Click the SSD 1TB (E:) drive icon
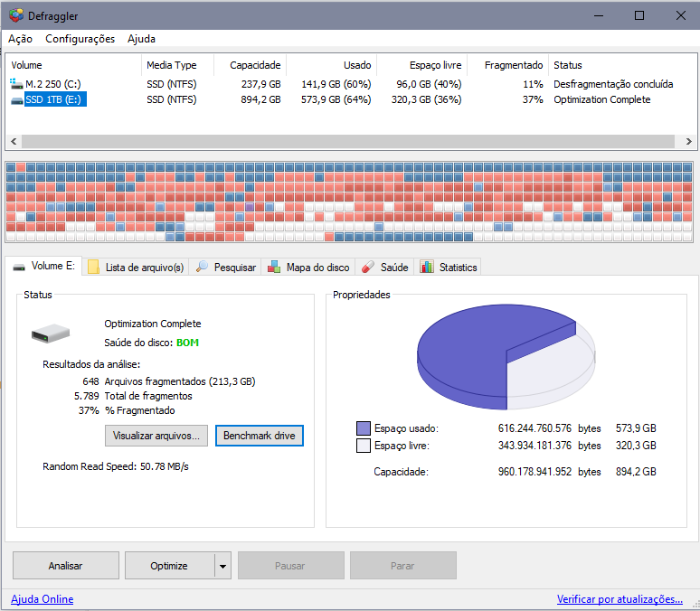 pyautogui.click(x=16, y=100)
